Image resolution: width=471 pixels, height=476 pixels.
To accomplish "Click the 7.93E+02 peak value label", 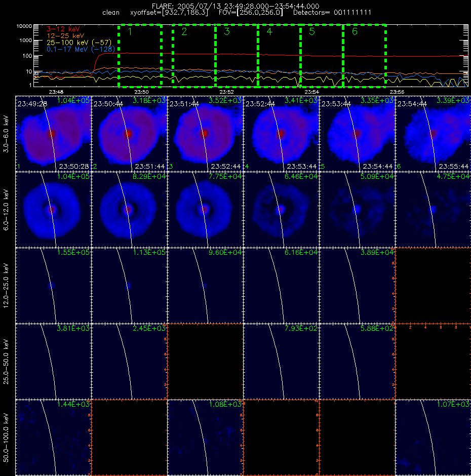I will pos(301,328).
